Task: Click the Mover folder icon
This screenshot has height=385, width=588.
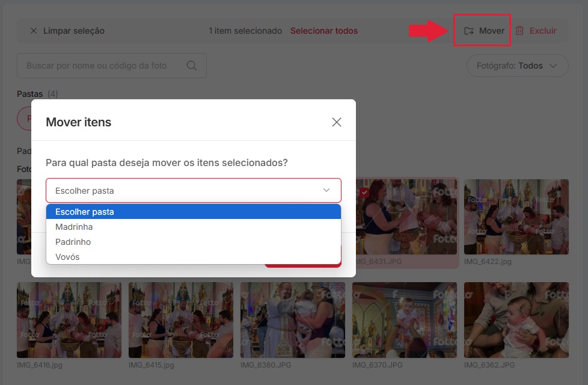Action: click(x=469, y=31)
